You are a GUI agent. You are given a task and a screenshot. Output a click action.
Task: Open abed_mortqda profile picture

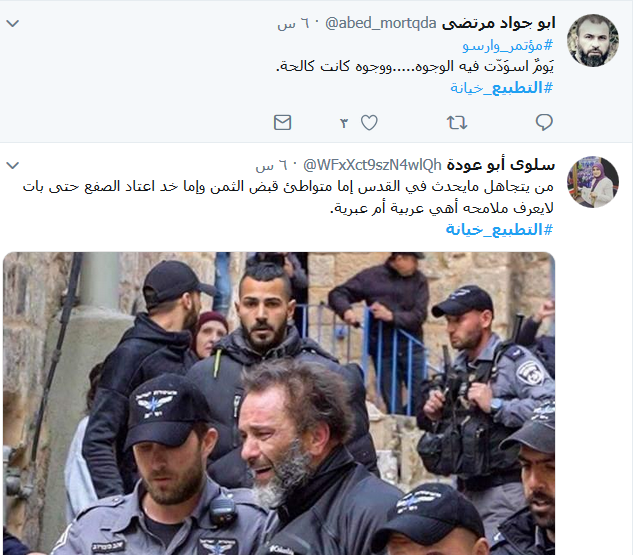click(x=593, y=40)
